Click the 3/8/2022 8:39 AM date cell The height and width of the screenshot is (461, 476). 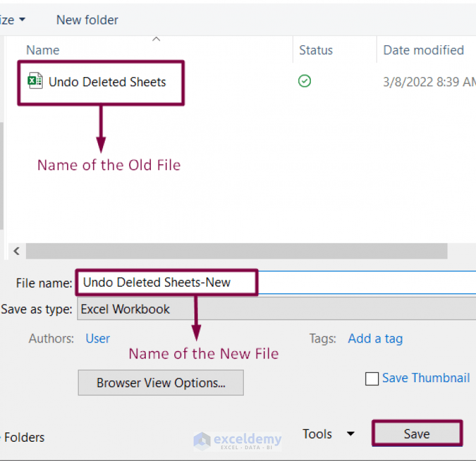pyautogui.click(x=429, y=82)
